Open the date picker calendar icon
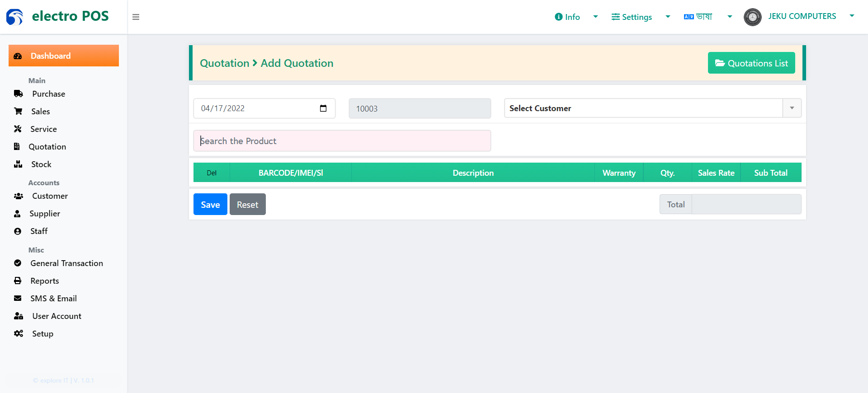868x393 pixels. click(323, 108)
